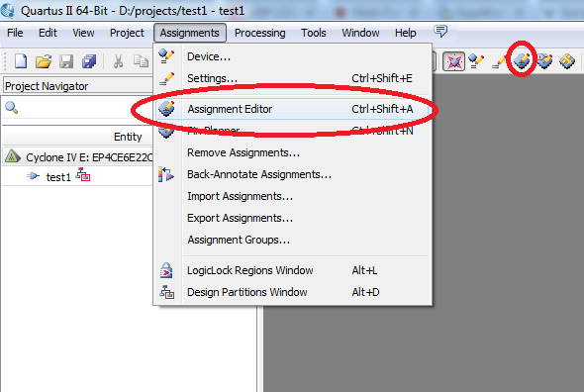Choose Export Assignments... menu entry

[x=293, y=218]
